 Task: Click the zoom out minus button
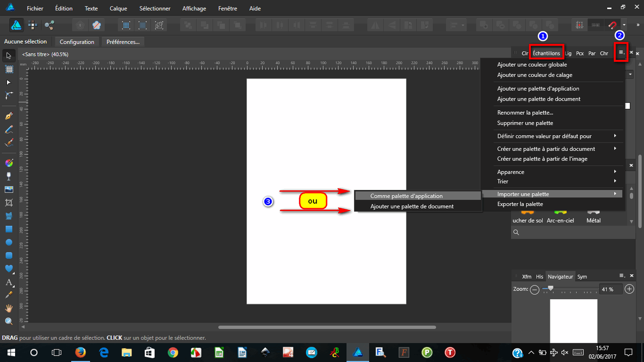pos(535,289)
